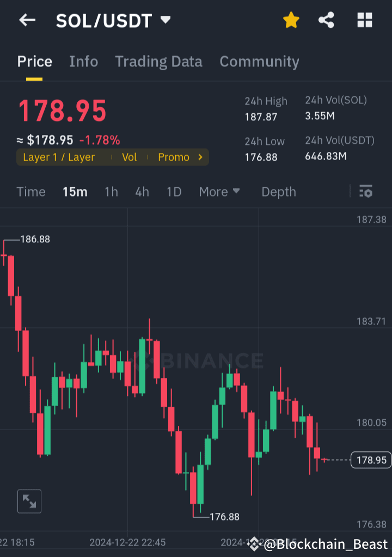Tap the 178.95 price marker on the chart

(370, 460)
